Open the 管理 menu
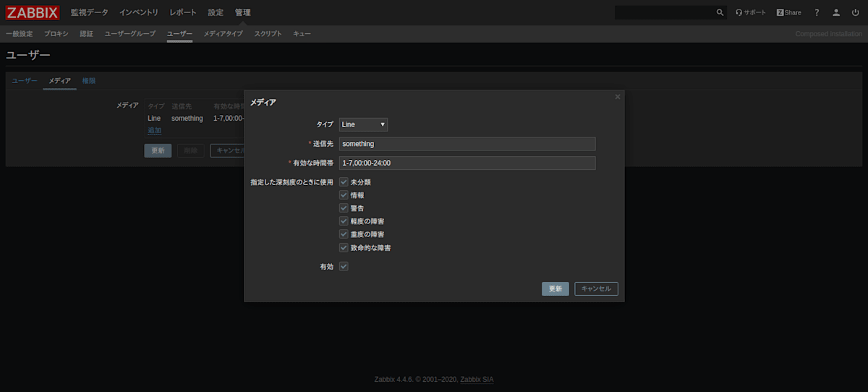This screenshot has height=392, width=868. pyautogui.click(x=243, y=12)
